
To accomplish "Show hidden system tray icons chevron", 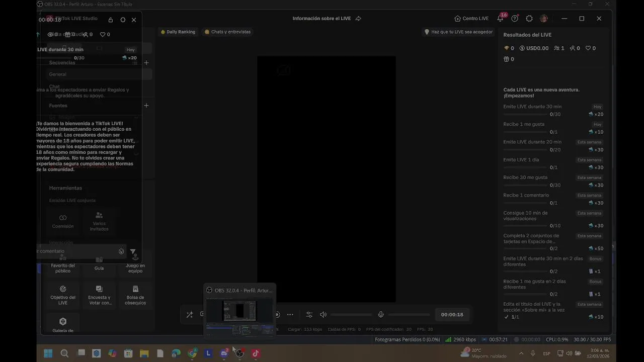I will click(x=521, y=353).
